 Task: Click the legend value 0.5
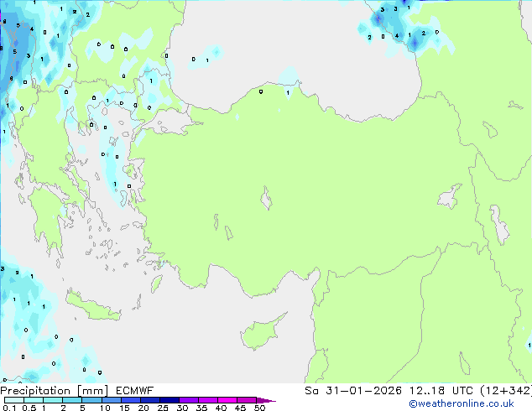pyautogui.click(x=29, y=408)
